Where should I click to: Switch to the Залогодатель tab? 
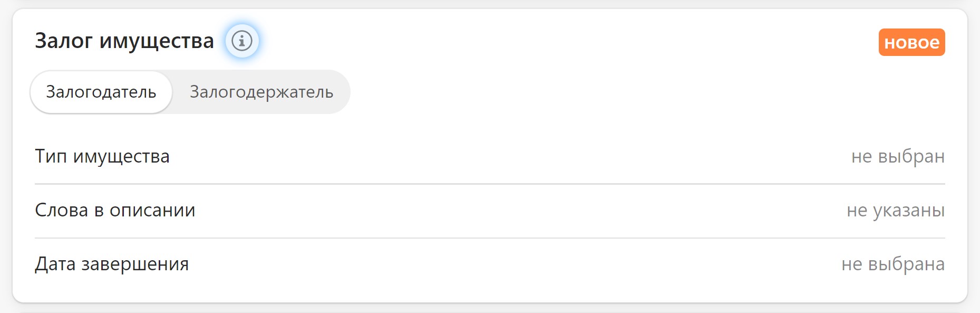(x=101, y=92)
